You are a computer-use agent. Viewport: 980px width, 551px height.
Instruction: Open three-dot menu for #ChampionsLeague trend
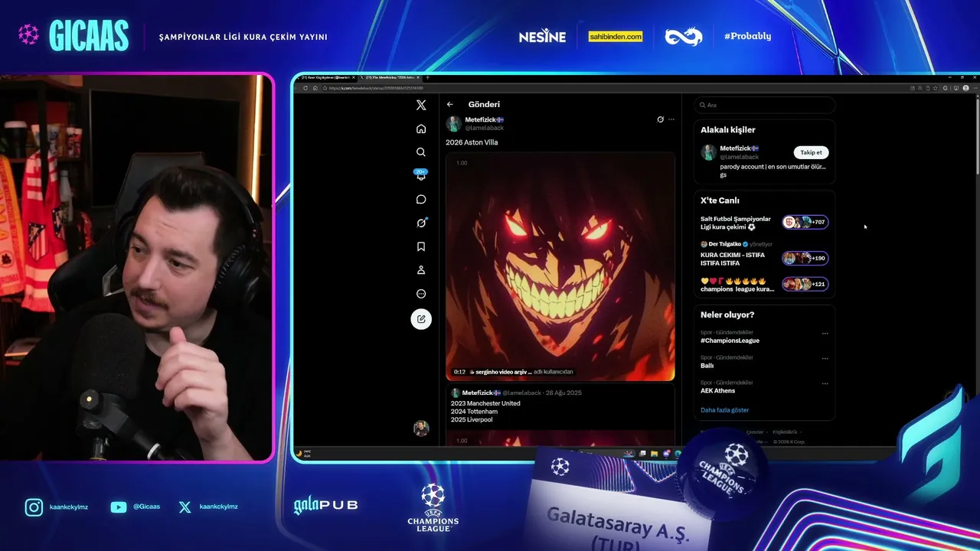point(825,334)
